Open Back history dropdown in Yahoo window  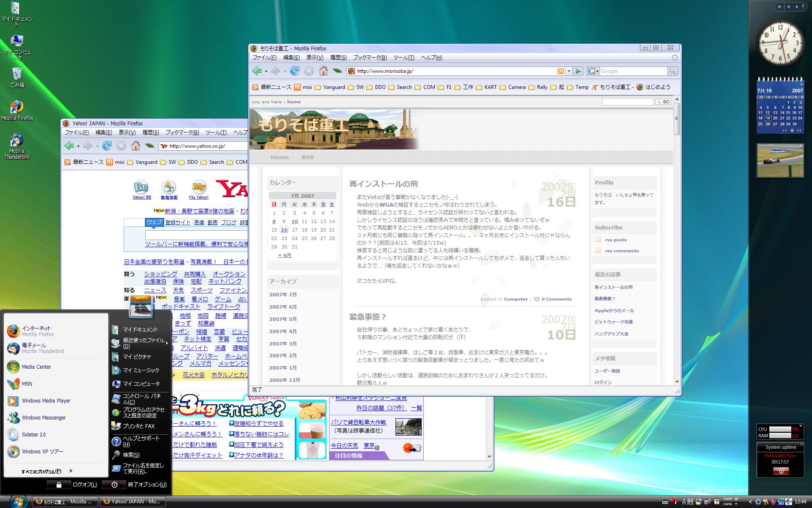pyautogui.click(x=78, y=146)
